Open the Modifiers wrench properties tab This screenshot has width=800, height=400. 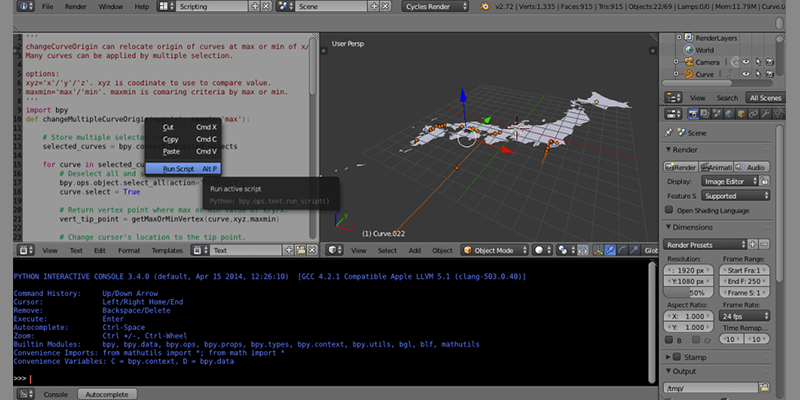[765, 113]
